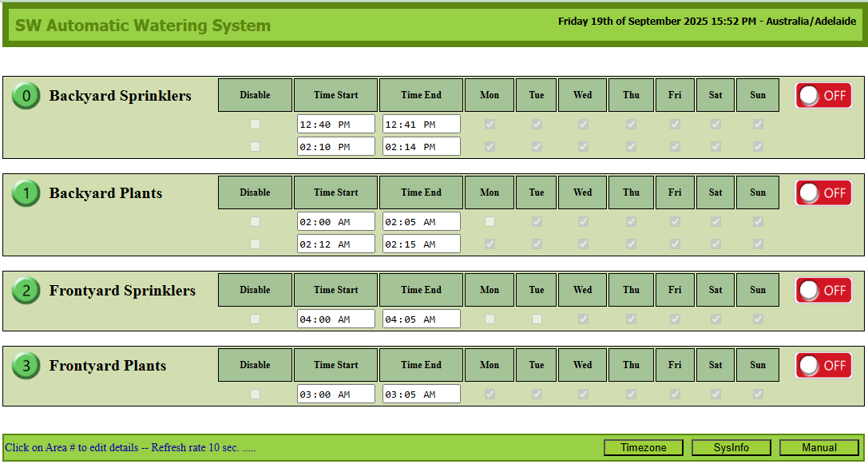Toggle the Frontyard Plants OFF switch

[822, 366]
